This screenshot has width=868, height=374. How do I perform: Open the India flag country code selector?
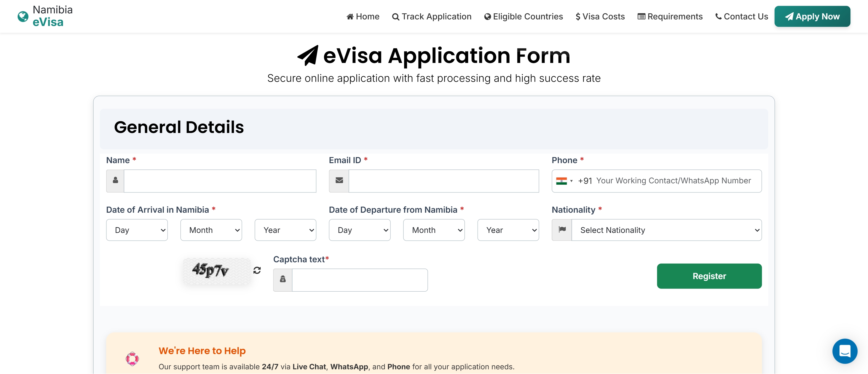point(564,181)
